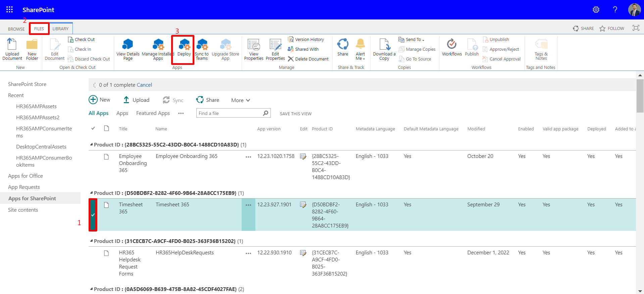Click the scrollbar down arrow

[x=640, y=291]
